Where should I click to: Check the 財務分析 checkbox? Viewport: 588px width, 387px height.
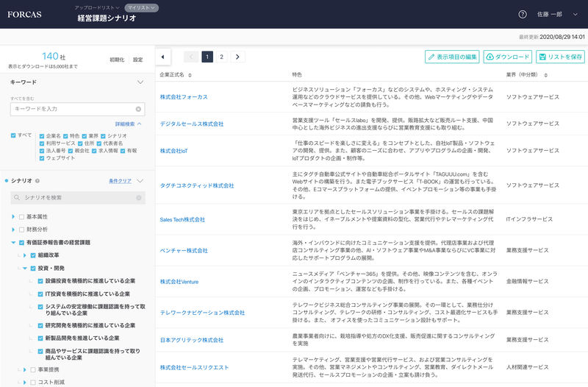(x=21, y=230)
